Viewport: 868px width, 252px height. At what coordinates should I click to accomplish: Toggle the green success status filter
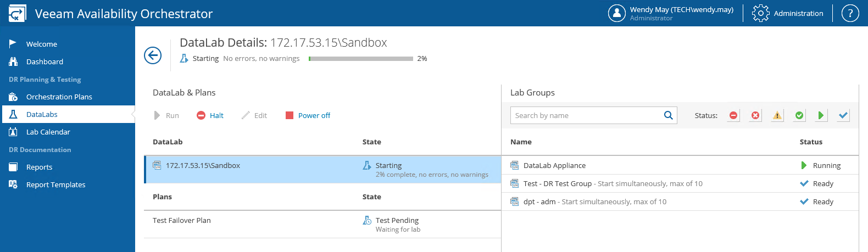click(799, 115)
